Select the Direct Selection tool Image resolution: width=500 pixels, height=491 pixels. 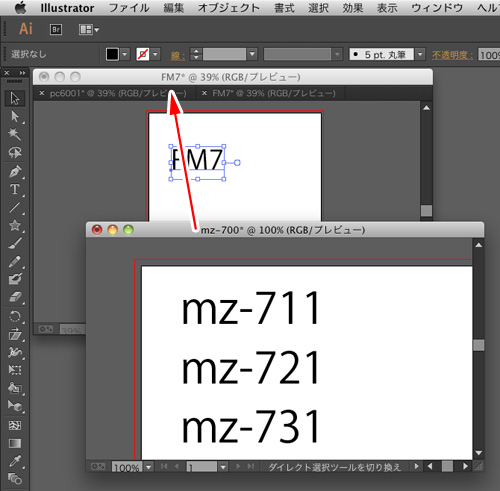(15, 117)
